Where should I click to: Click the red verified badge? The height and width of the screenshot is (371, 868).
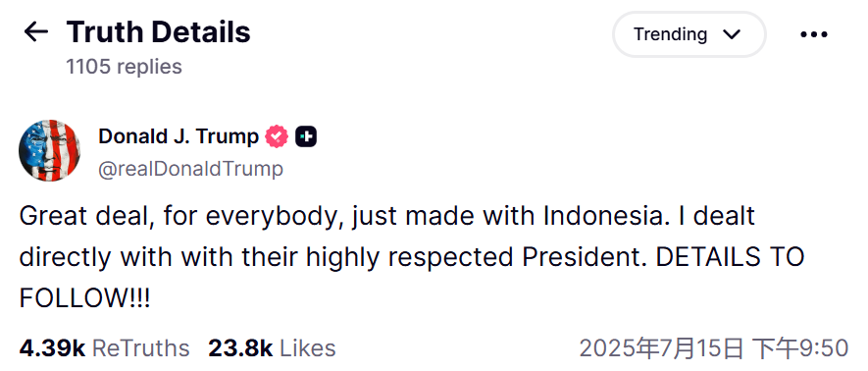pyautogui.click(x=277, y=136)
